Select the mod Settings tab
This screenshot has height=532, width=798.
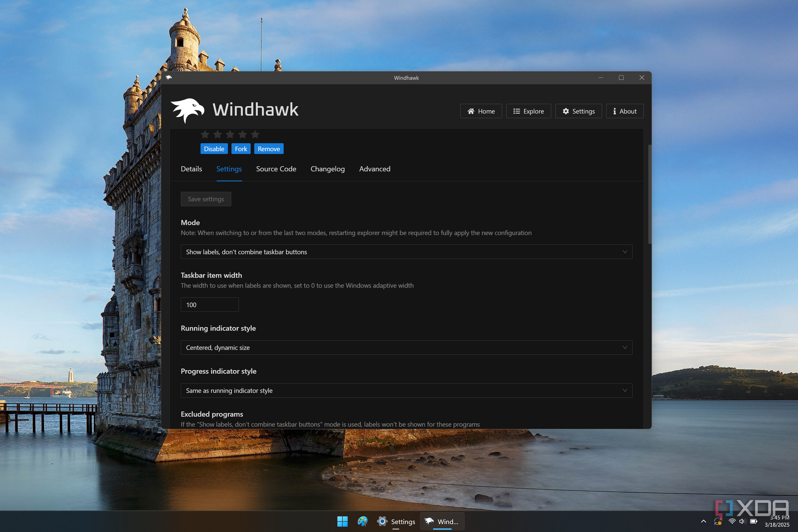[x=229, y=169]
